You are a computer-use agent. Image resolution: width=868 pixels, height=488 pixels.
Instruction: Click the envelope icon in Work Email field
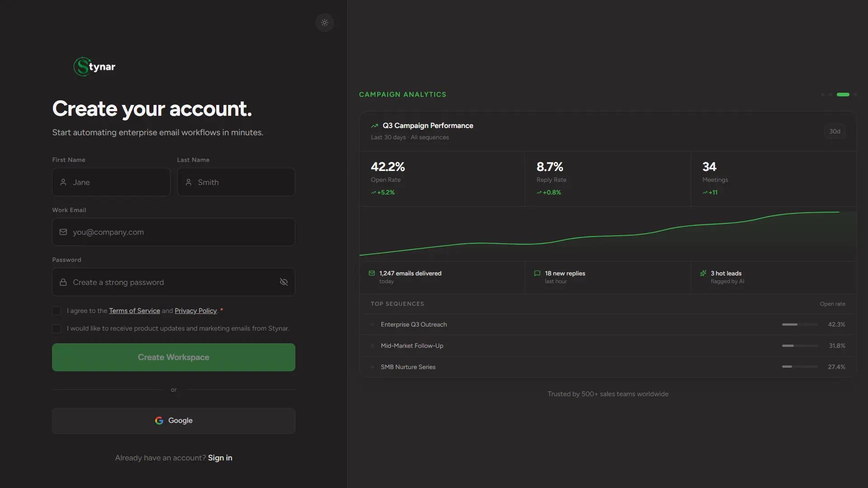point(63,232)
